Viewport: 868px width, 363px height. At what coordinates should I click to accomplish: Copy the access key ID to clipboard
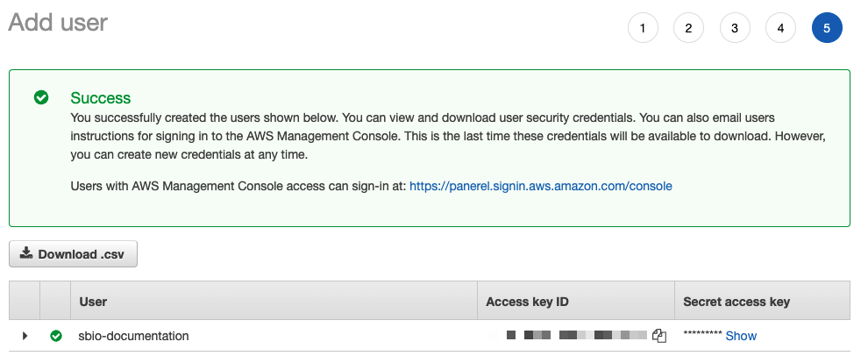click(x=660, y=336)
